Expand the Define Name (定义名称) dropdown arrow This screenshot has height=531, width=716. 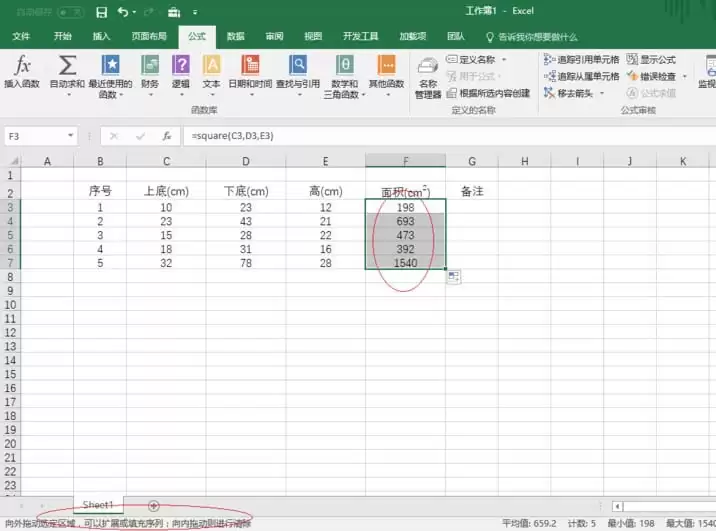(x=504, y=59)
